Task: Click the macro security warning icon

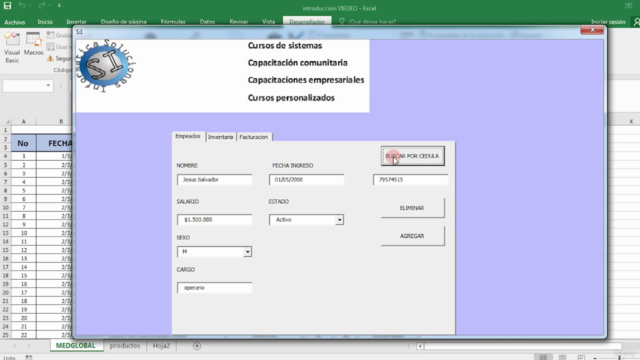Action: click(50, 58)
